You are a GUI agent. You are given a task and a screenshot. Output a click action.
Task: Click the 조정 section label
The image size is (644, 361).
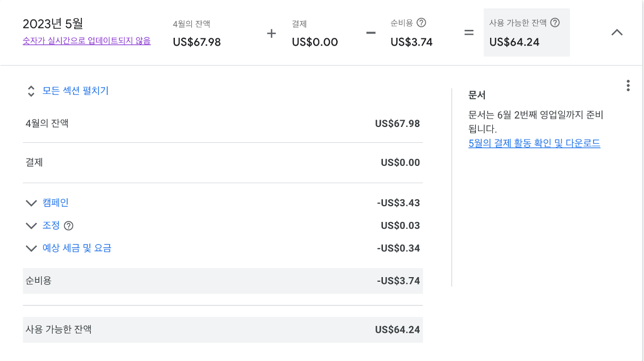tap(51, 226)
